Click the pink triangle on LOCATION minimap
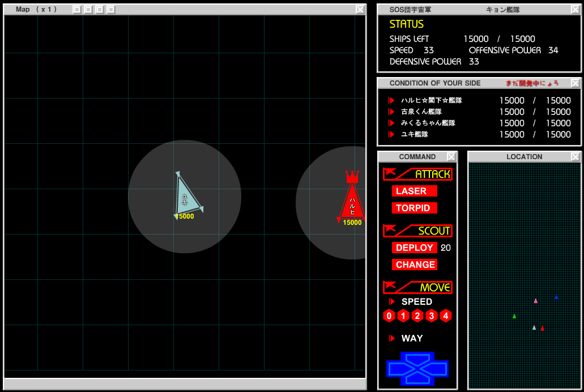584x392 pixels. (536, 301)
